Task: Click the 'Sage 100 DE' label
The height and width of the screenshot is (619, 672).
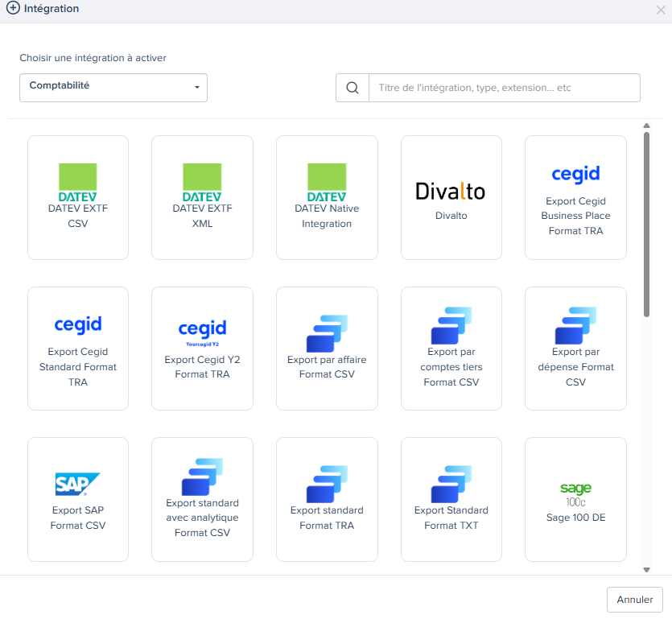Action: tap(575, 518)
